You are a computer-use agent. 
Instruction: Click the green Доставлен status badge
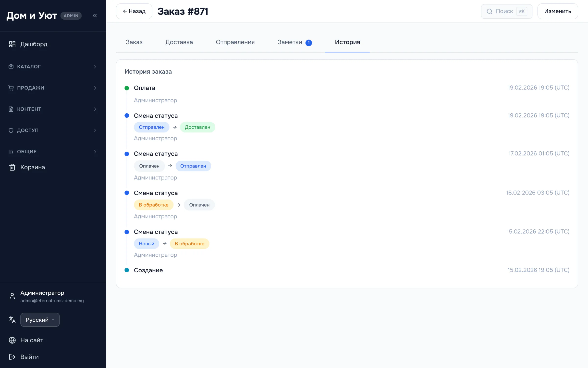click(x=197, y=127)
